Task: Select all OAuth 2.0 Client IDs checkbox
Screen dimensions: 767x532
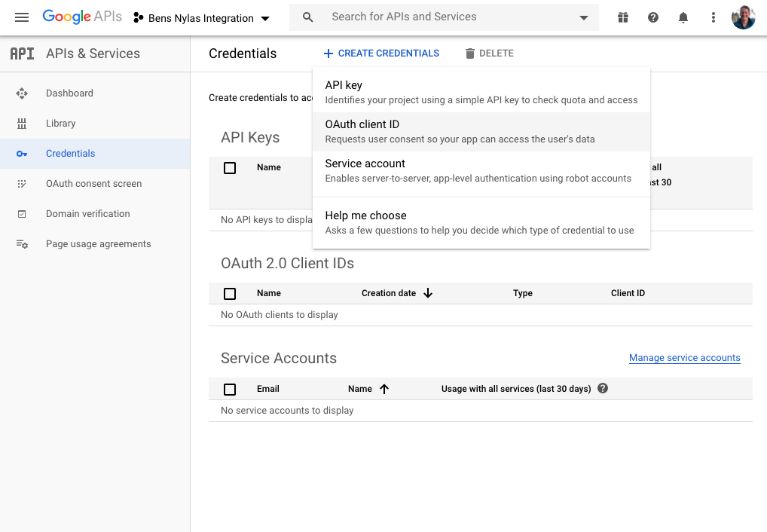Action: tap(229, 294)
